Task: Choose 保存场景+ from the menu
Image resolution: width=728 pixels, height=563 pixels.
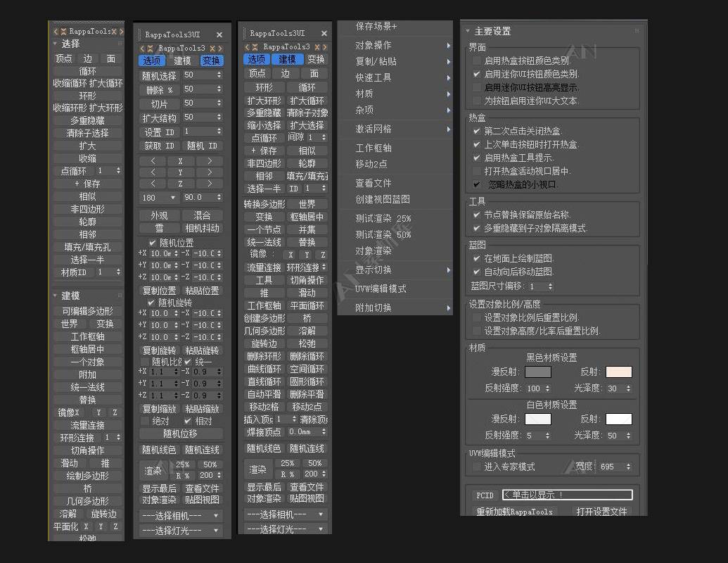Action: tap(376, 27)
